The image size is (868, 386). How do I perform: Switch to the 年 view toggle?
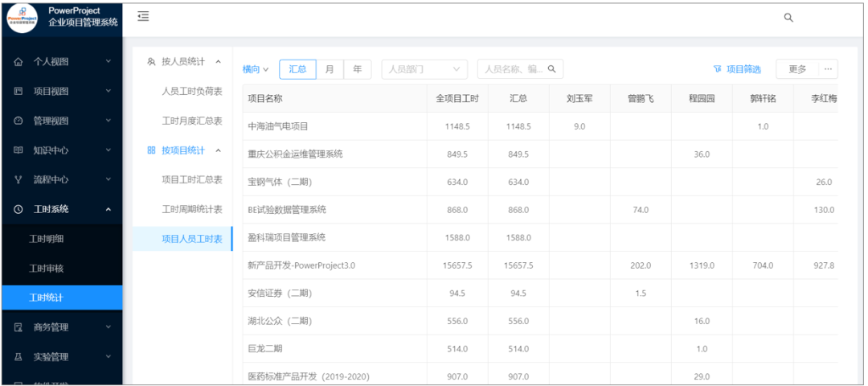[x=357, y=69]
